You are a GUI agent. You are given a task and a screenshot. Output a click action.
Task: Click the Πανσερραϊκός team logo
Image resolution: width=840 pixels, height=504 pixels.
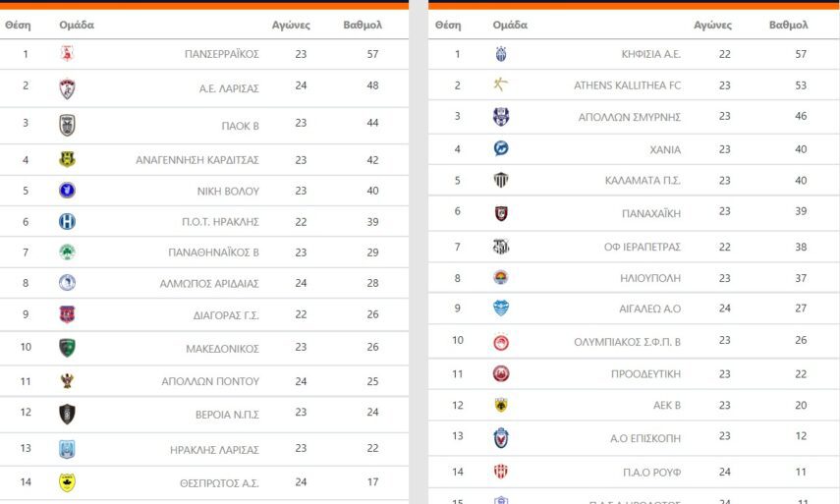(67, 54)
